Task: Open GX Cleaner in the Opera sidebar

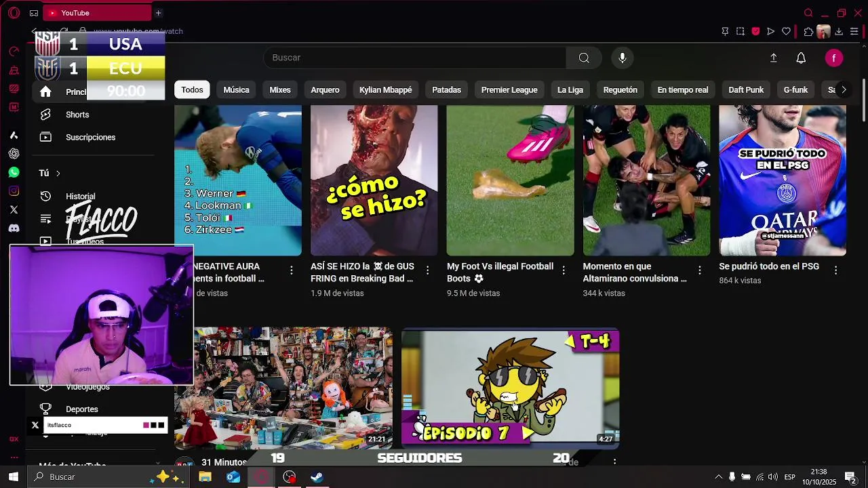Action: tap(14, 70)
